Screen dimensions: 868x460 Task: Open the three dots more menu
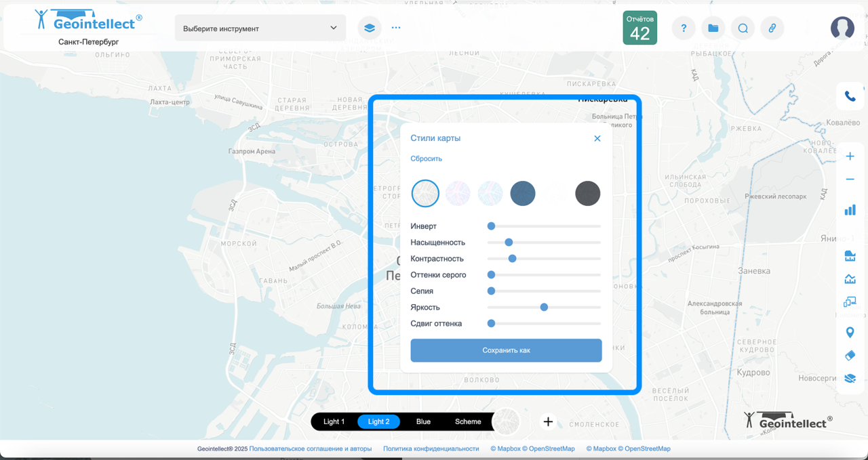pyautogui.click(x=396, y=28)
